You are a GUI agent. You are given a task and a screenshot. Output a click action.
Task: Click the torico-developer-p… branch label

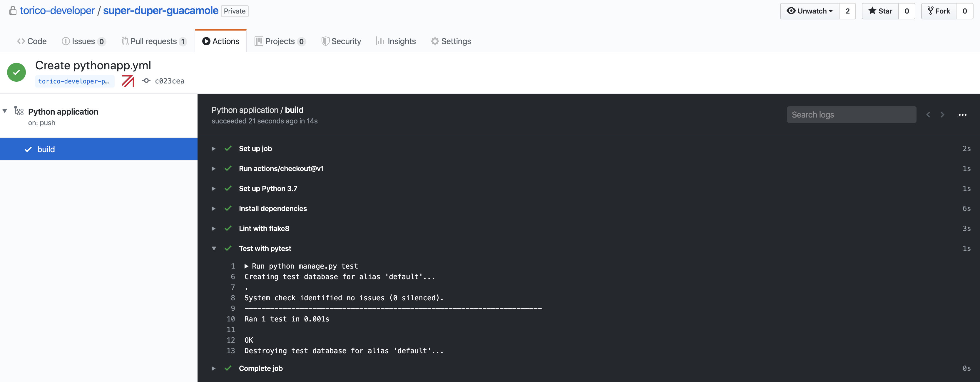(x=75, y=81)
